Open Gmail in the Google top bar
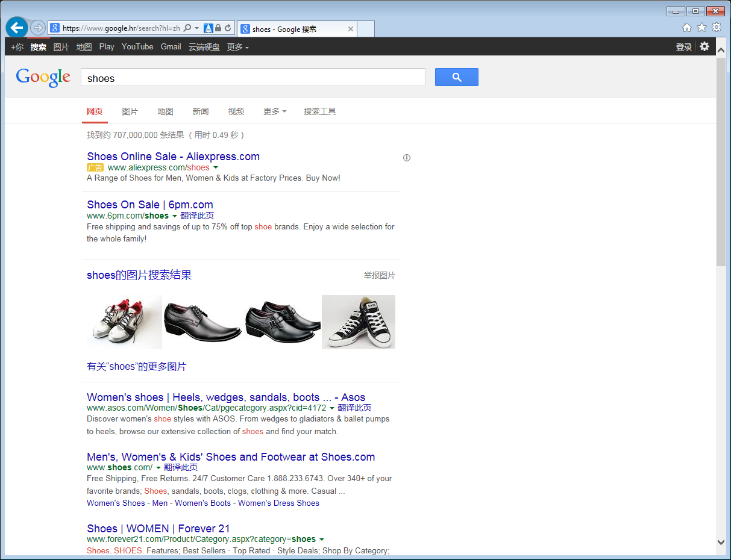The image size is (731, 560). [171, 47]
